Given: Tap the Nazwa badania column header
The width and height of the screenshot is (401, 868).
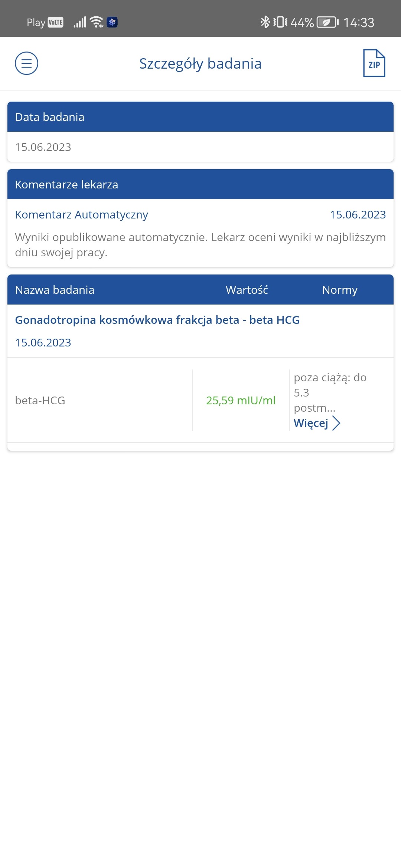Looking at the screenshot, I should tap(55, 290).
